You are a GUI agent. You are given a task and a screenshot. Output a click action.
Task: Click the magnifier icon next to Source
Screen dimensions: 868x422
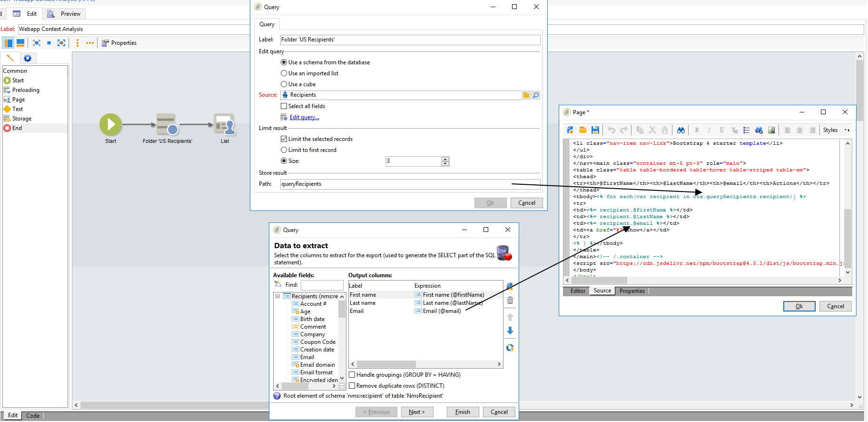point(536,95)
